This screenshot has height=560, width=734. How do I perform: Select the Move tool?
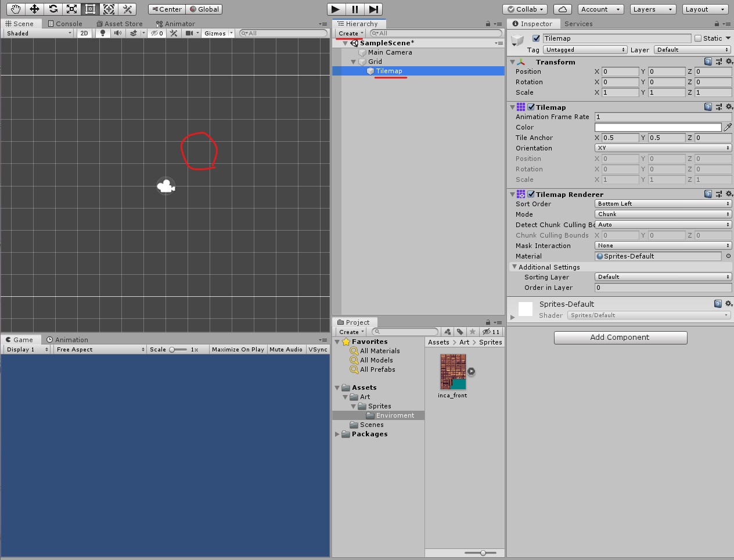(34, 9)
